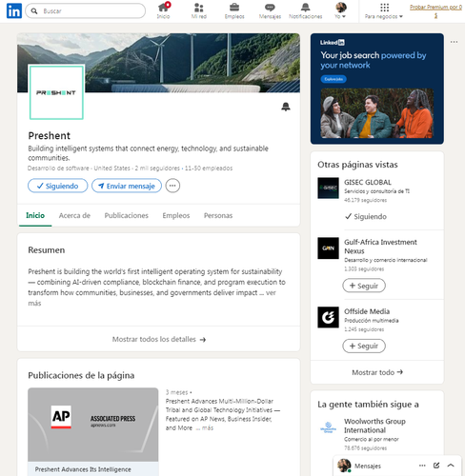Go to Inicio in the top navigation
465x476 pixels.
[163, 10]
